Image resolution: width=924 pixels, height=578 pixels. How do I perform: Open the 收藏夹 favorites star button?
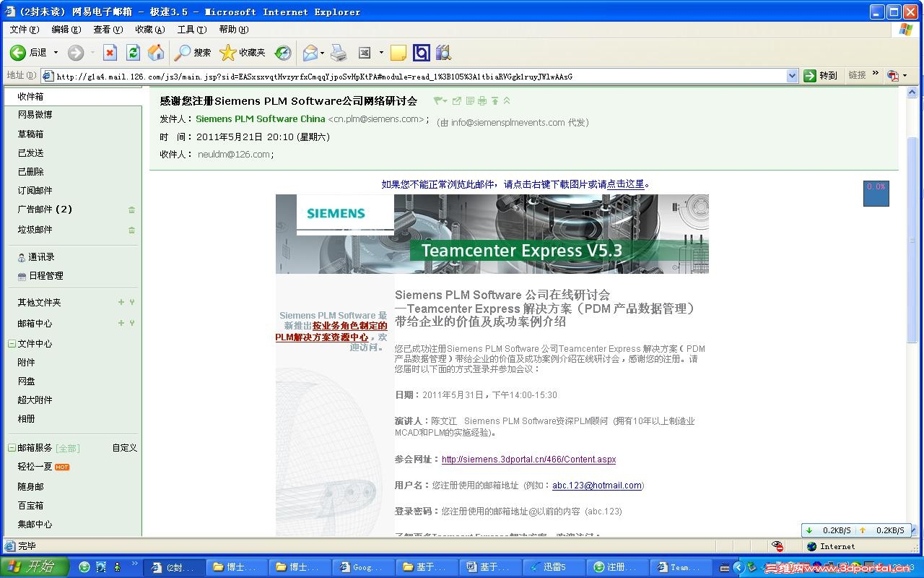tap(243, 53)
